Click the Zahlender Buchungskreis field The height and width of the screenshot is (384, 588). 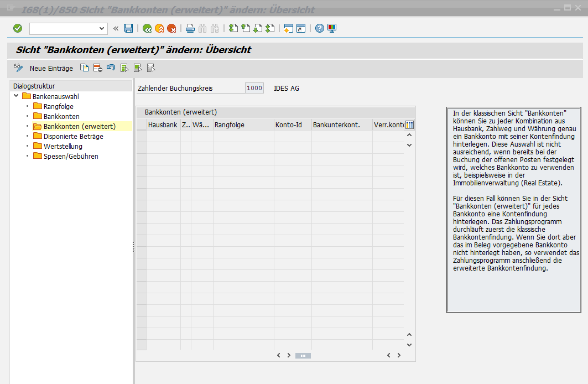[x=254, y=88]
